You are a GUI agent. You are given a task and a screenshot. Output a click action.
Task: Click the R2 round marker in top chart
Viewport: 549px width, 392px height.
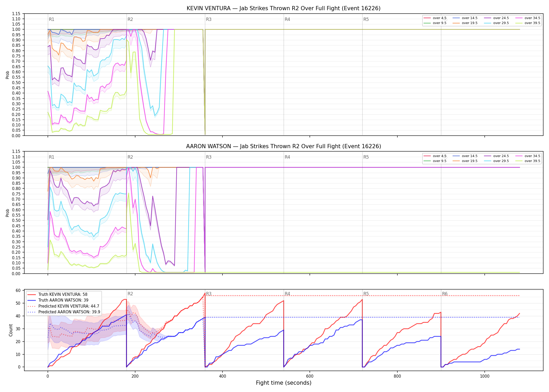[130, 19]
